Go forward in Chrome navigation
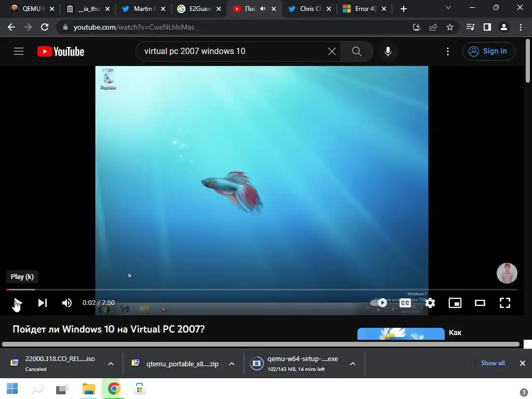The width and height of the screenshot is (532, 399). coord(28,27)
